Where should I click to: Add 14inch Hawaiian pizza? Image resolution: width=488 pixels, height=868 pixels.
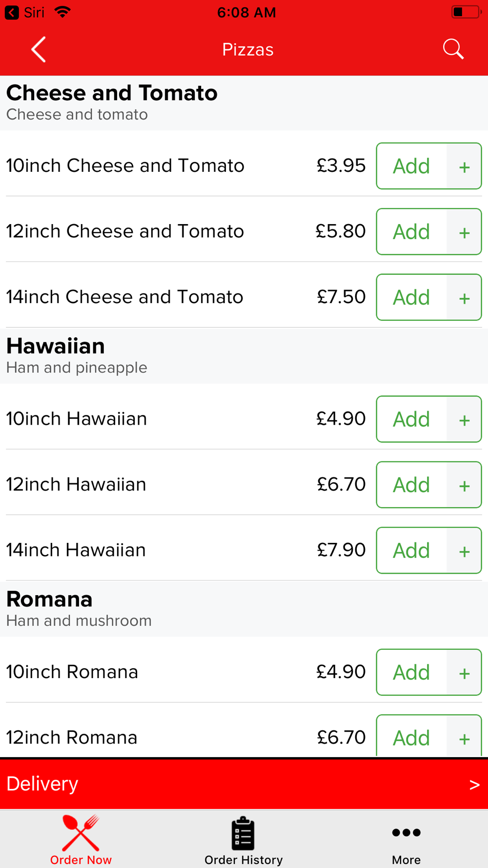pos(411,550)
